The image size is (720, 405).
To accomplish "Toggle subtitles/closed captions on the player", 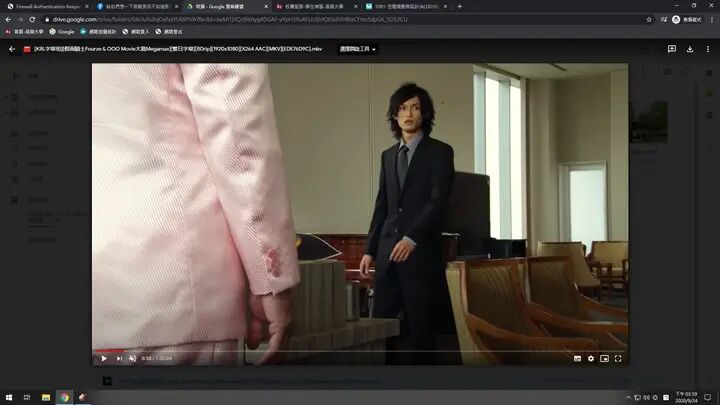I will (577, 359).
